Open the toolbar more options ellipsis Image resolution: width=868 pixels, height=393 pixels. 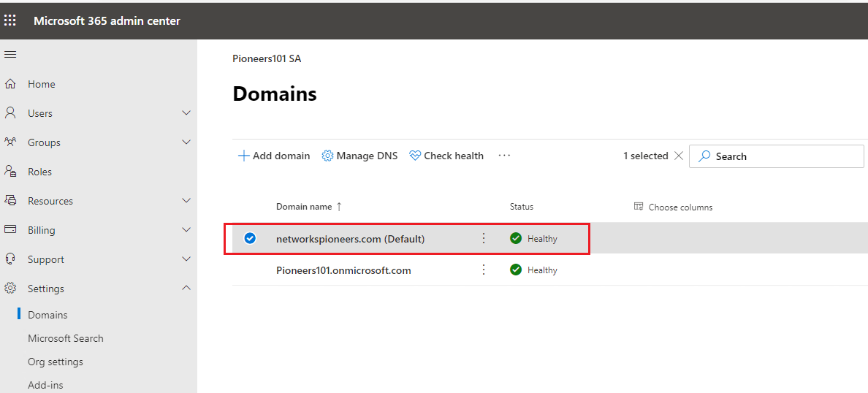[503, 156]
